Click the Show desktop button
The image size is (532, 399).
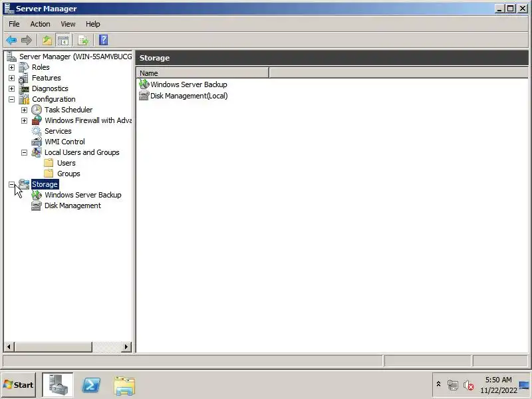click(525, 385)
